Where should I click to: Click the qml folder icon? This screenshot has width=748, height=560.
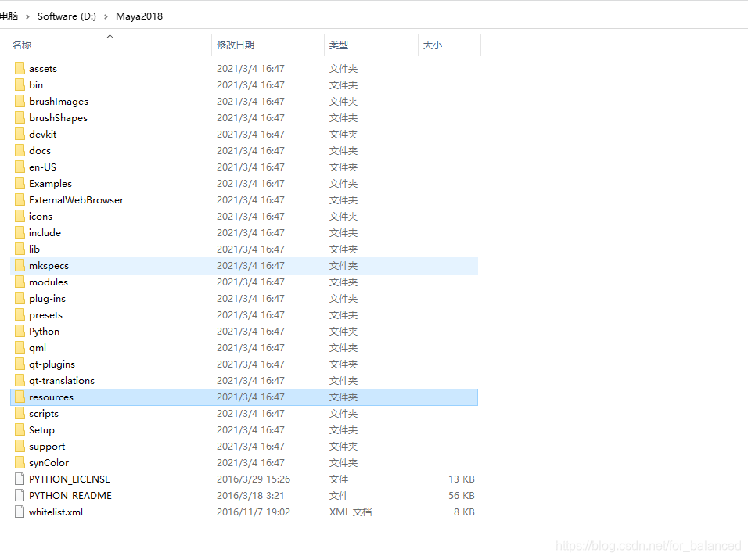tap(20, 348)
